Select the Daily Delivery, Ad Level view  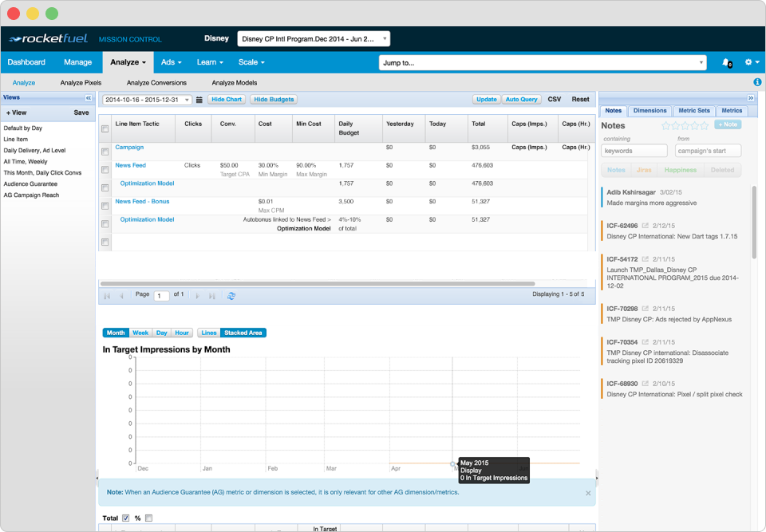click(x=34, y=151)
